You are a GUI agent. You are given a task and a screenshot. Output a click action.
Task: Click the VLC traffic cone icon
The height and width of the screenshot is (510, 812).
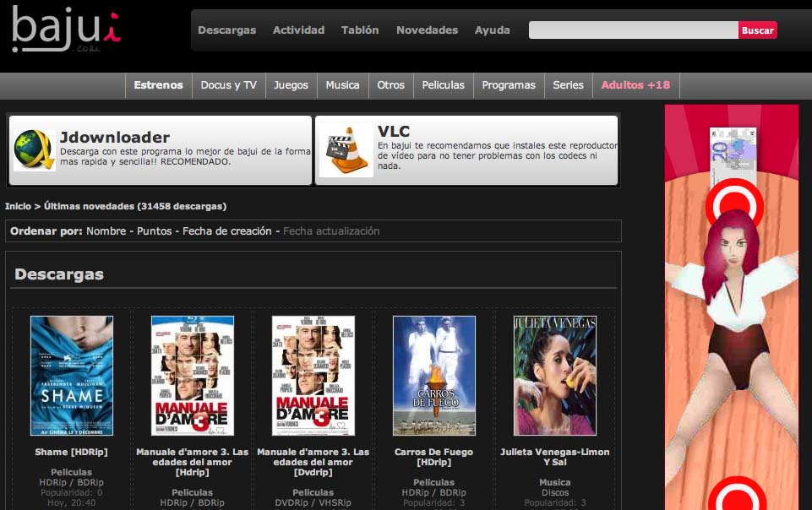[x=346, y=150]
